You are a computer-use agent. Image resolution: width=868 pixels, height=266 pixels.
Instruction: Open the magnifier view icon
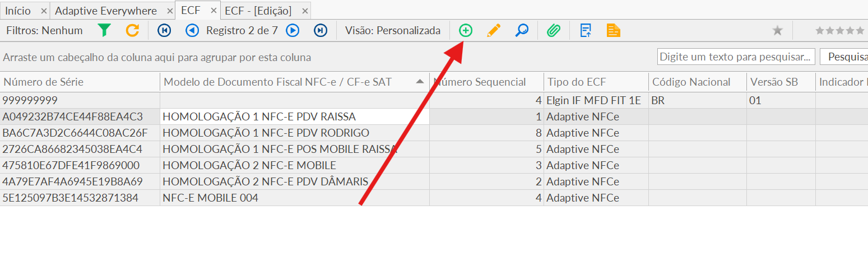click(522, 30)
